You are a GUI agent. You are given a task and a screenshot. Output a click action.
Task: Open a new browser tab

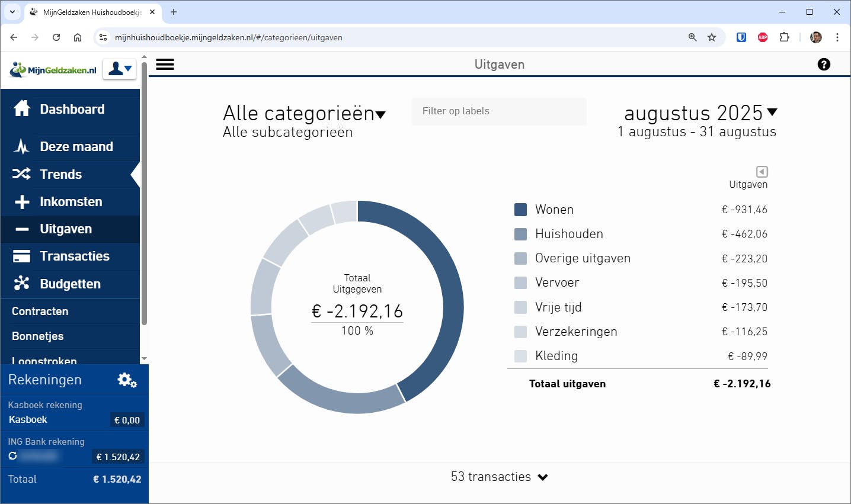point(174,12)
